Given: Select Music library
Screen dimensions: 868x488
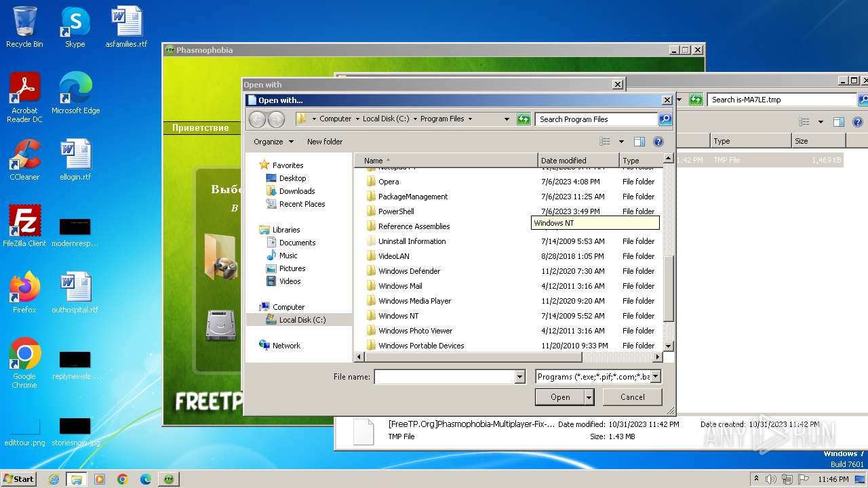Looking at the screenshot, I should (x=288, y=256).
